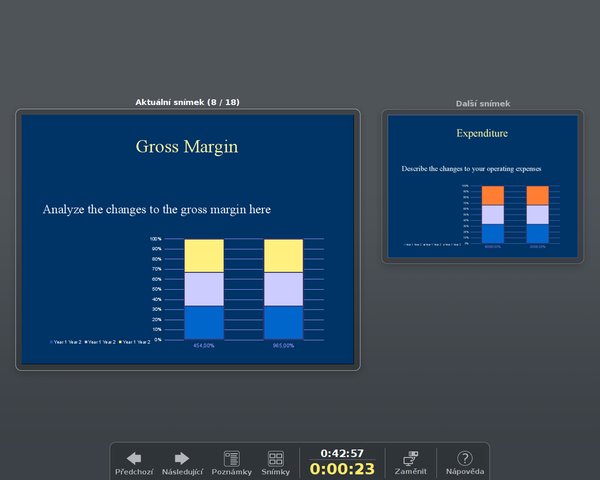The image size is (600, 480).
Task: Swap displays with the Zaměnit icon
Action: 411,458
